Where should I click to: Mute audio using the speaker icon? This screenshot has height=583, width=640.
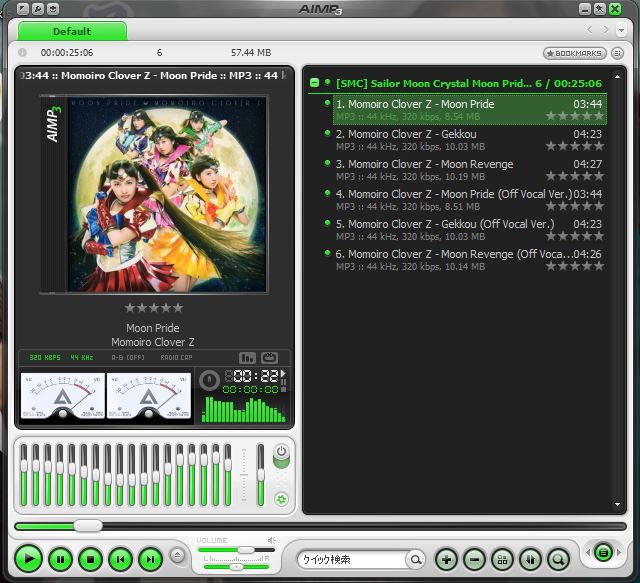point(271,540)
